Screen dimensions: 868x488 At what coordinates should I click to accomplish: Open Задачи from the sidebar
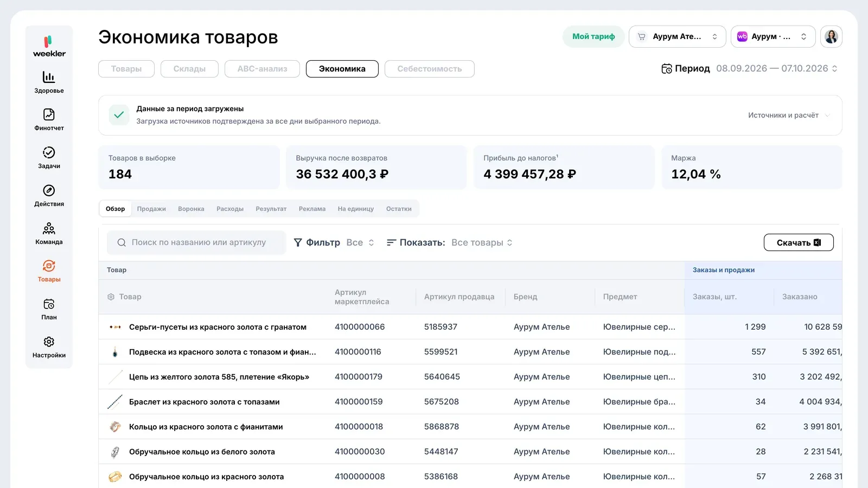49,158
